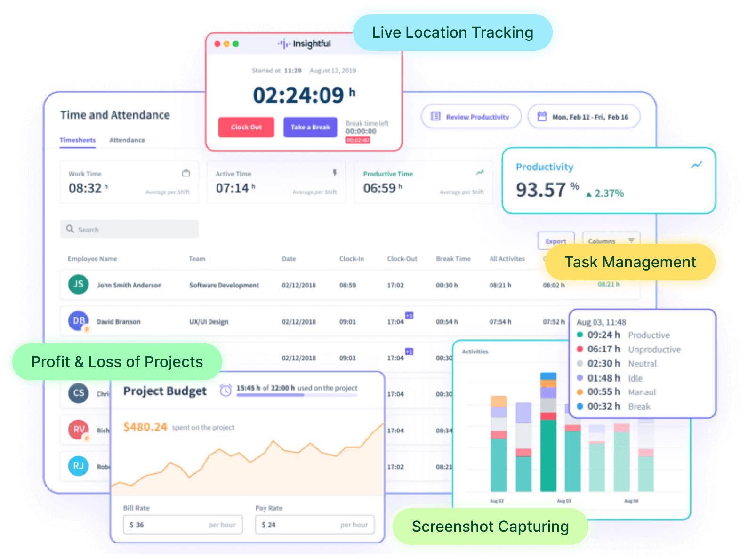This screenshot has height=559, width=756.
Task: Click the $480.24 spent amount
Action: tap(145, 427)
